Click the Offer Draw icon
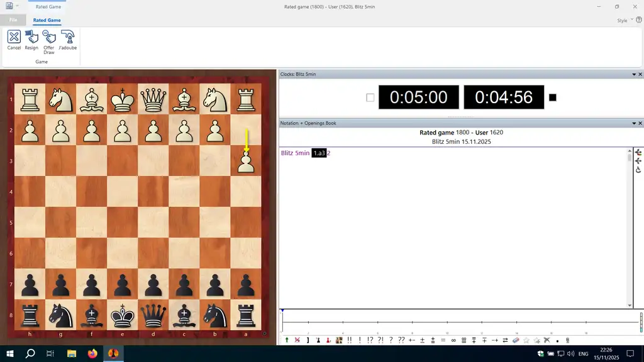This screenshot has height=362, width=644. click(x=49, y=39)
